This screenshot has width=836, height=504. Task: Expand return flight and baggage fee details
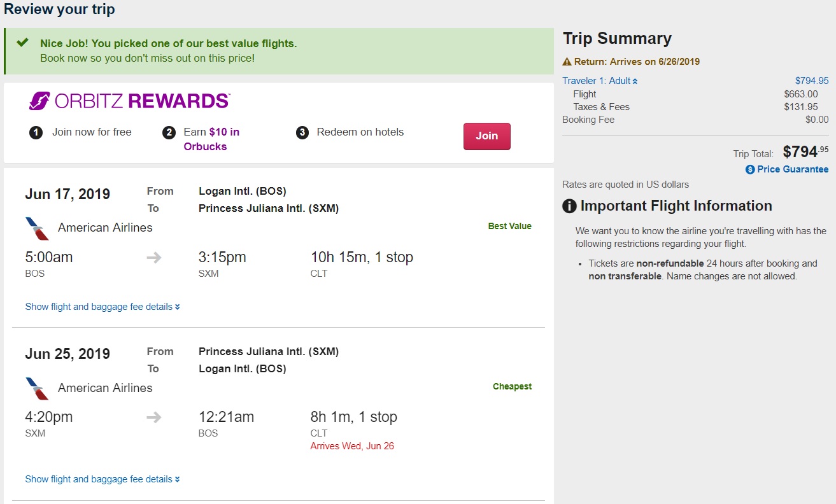[x=102, y=479]
